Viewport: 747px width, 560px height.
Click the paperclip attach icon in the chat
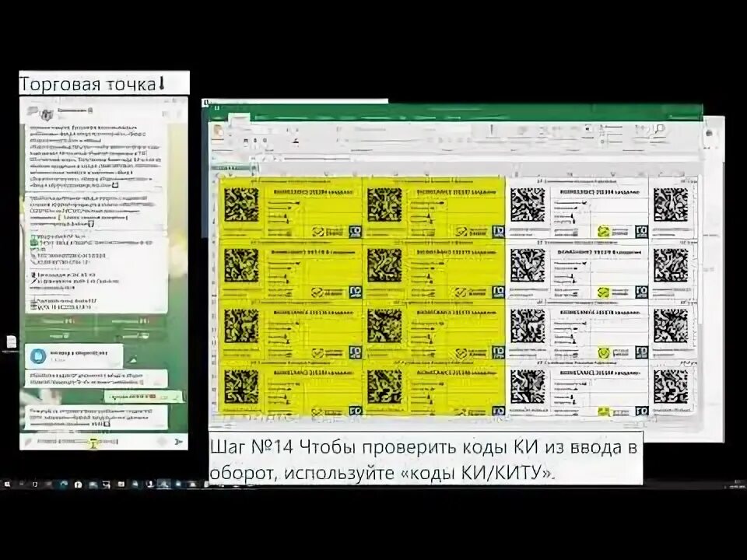(27, 442)
